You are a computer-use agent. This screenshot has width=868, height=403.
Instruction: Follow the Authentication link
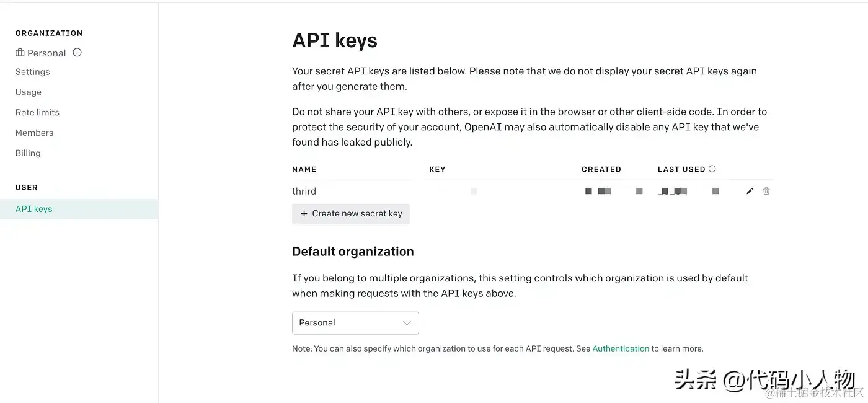tap(621, 348)
